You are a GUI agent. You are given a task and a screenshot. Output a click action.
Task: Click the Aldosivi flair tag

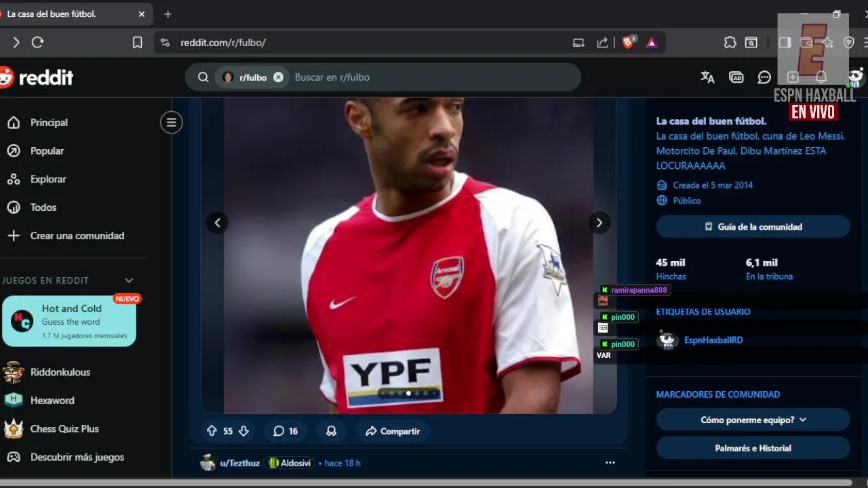click(x=290, y=463)
